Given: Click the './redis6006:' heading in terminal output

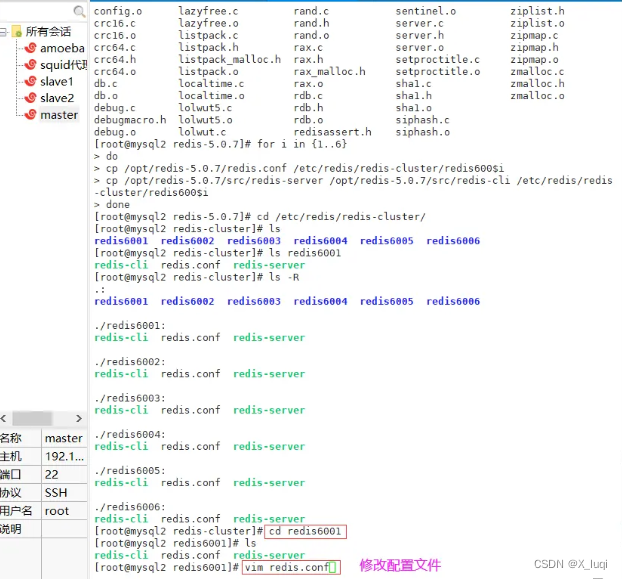Looking at the screenshot, I should (130, 507).
